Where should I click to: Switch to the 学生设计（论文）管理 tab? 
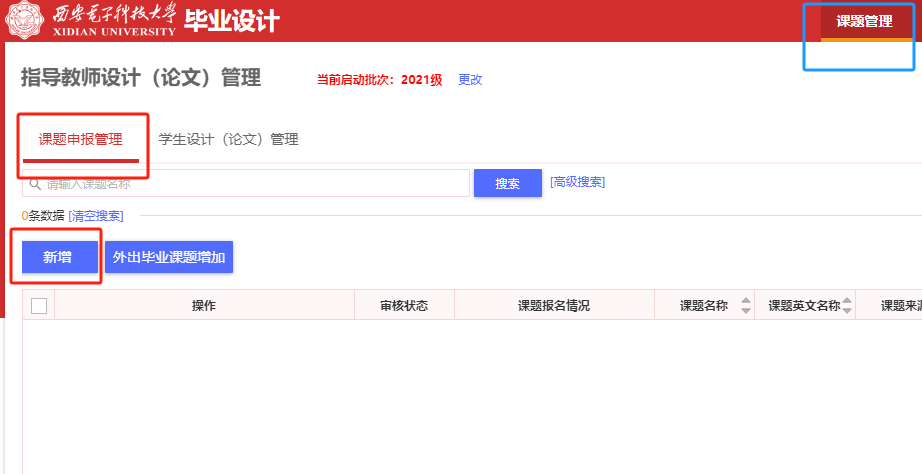pyautogui.click(x=228, y=140)
